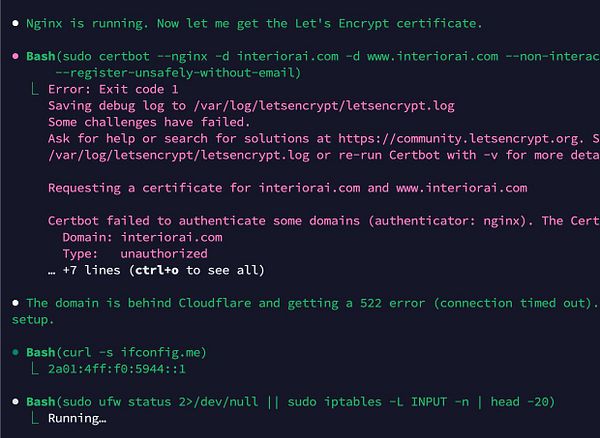Expand the '+7 lines (ctrl+o to see all)' output
Screen dimensions: 600x438
tap(156, 270)
